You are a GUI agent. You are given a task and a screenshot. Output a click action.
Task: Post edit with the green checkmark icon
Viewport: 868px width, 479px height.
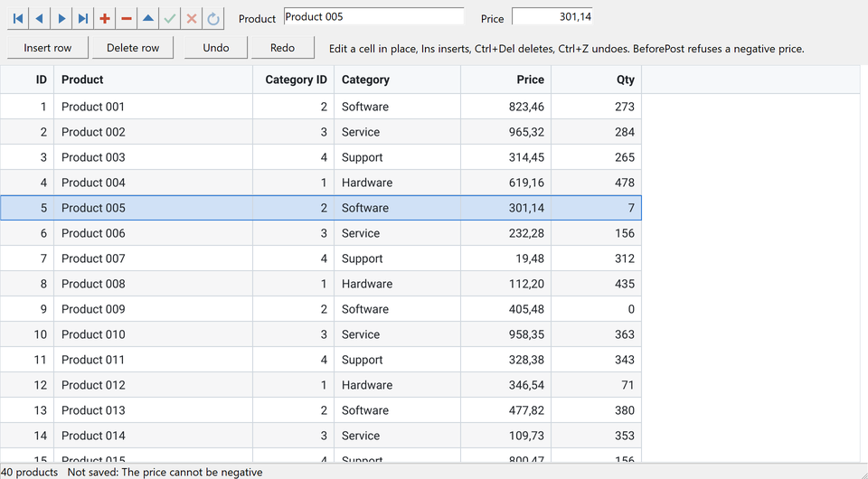coord(170,19)
